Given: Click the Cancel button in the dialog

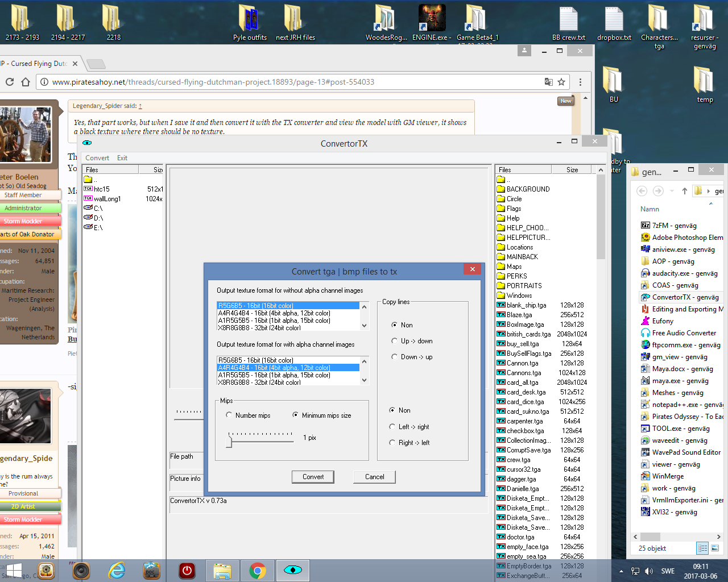Looking at the screenshot, I should tap(374, 477).
